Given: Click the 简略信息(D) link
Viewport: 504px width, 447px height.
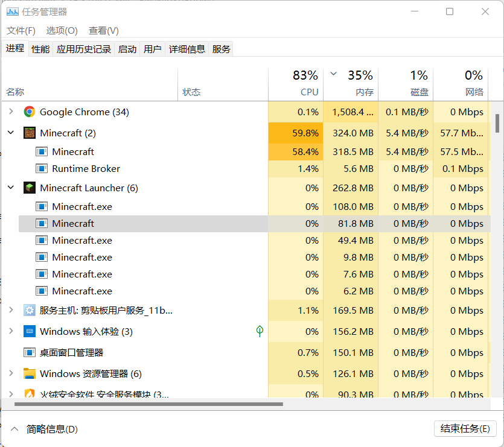Looking at the screenshot, I should [x=52, y=429].
